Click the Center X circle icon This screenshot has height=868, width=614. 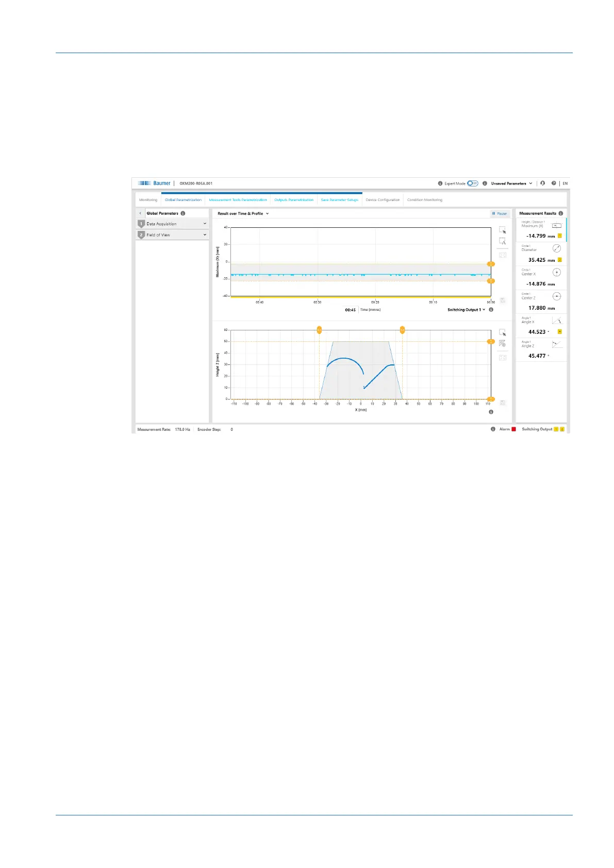pyautogui.click(x=556, y=272)
